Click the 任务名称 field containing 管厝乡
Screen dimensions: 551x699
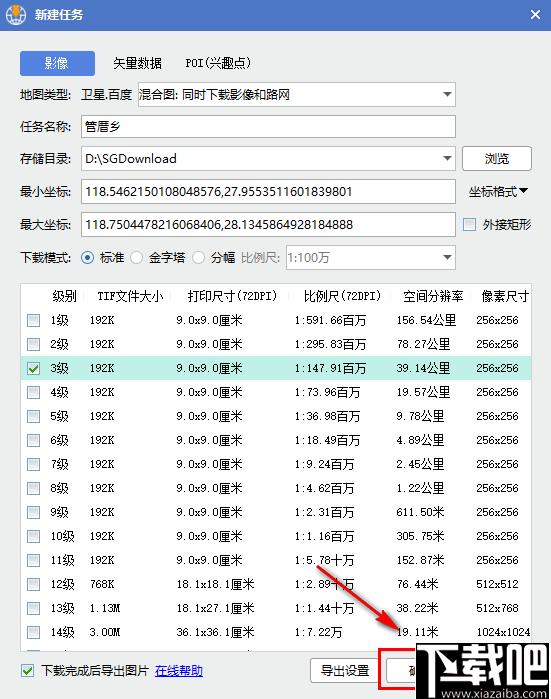pyautogui.click(x=268, y=127)
